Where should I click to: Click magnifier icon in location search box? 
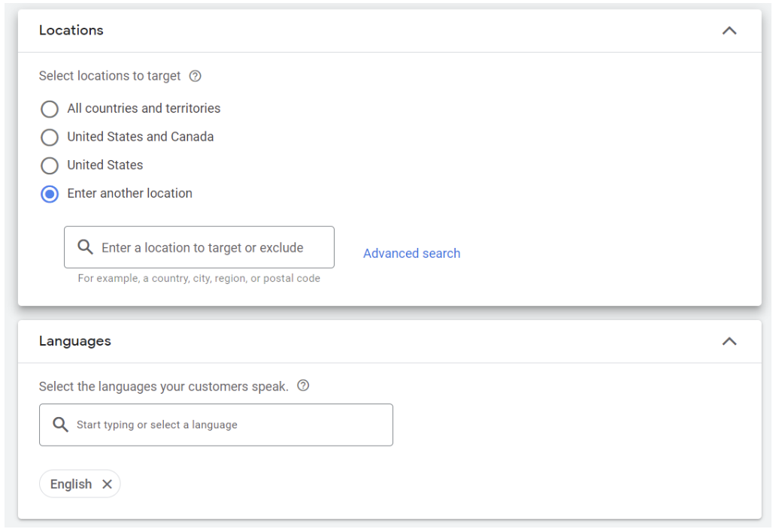[85, 246]
